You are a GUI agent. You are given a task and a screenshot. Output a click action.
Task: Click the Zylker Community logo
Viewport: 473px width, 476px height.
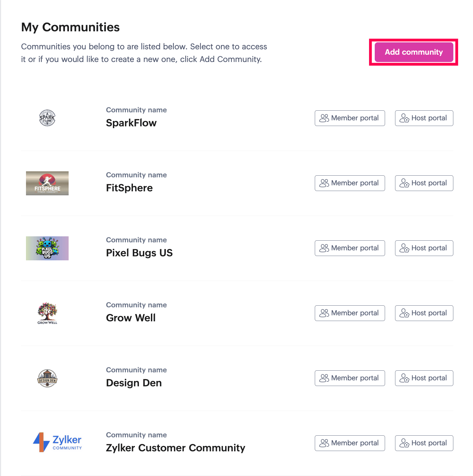57,442
